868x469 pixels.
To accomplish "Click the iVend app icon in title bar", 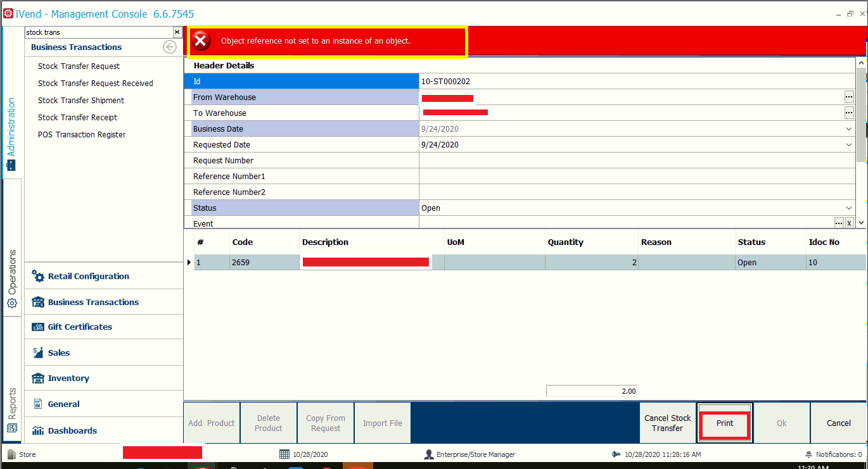I will (x=8, y=13).
